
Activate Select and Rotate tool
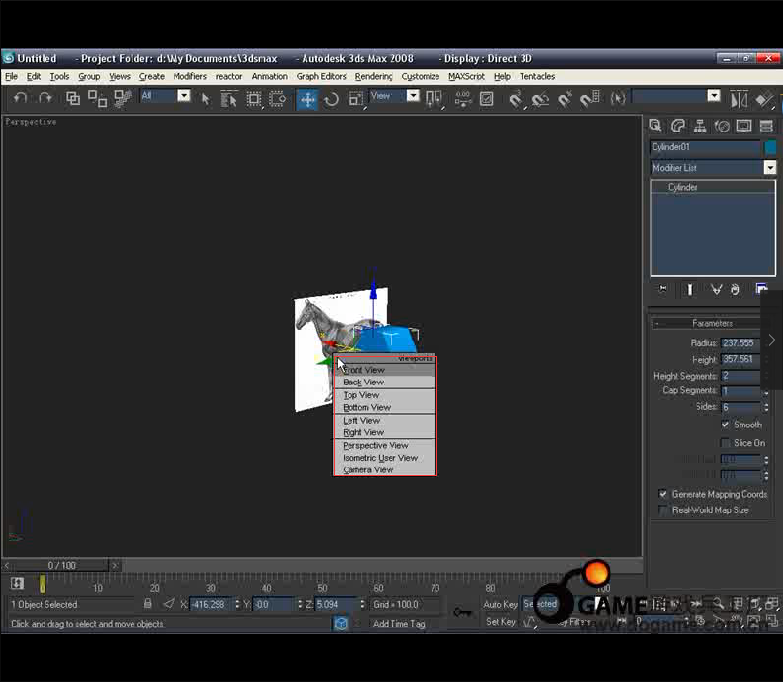coord(332,99)
